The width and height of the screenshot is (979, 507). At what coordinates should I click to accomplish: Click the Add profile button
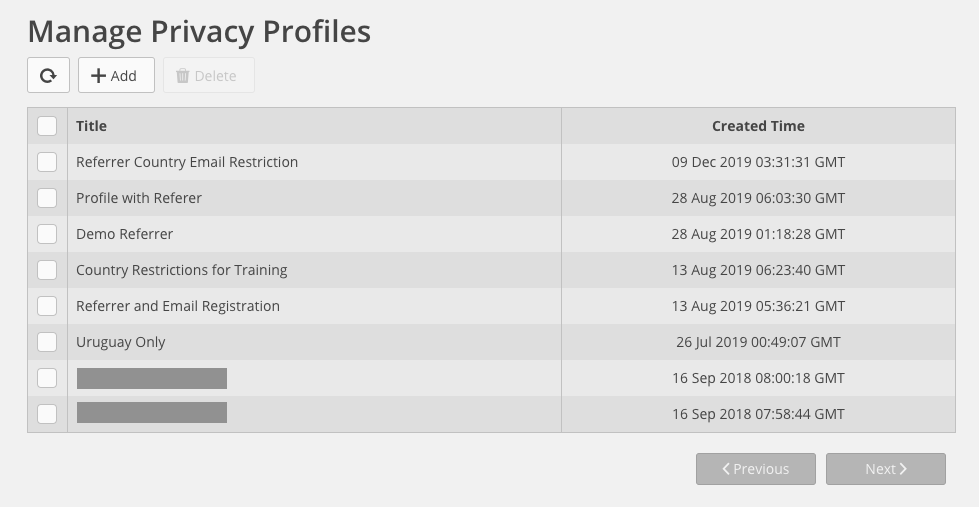(116, 75)
